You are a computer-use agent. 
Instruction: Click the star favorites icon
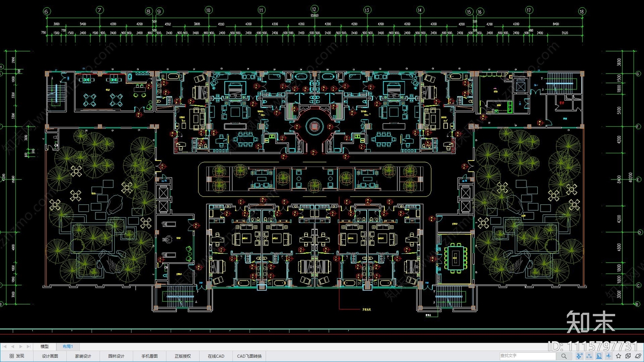(619, 356)
